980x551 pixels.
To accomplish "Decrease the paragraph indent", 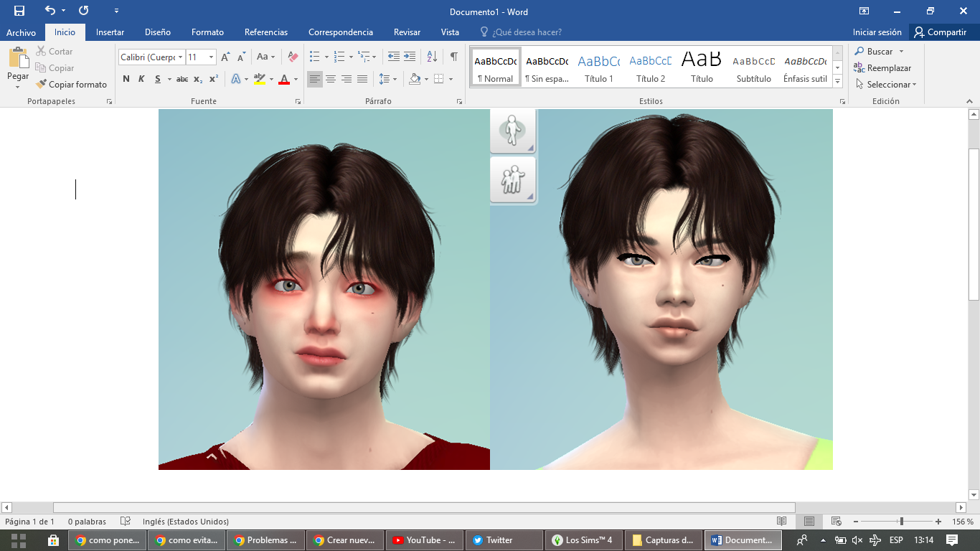I will click(393, 57).
